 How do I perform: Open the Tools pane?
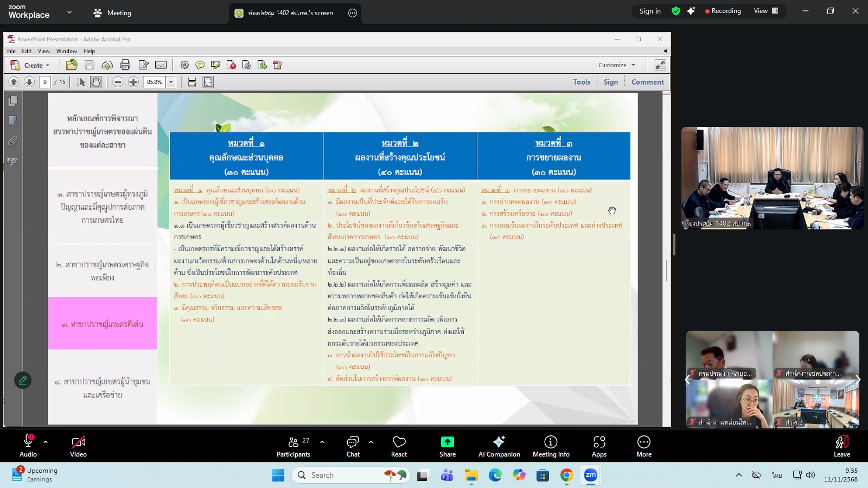click(x=581, y=82)
